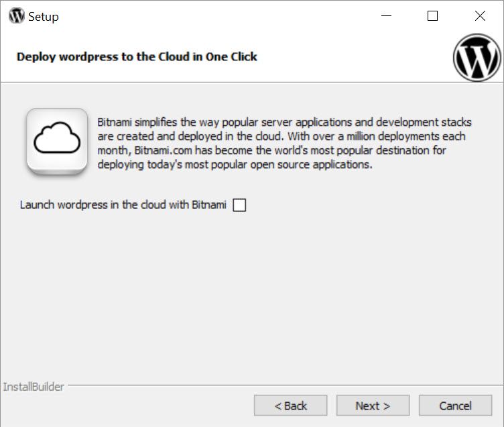Maximize the Setup window

432,15
